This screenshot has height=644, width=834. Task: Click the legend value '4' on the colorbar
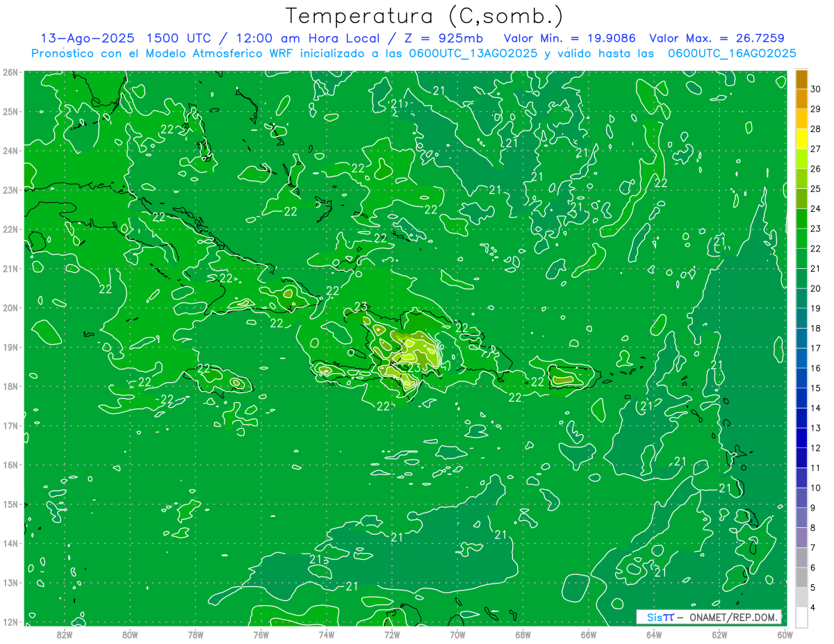[813, 608]
